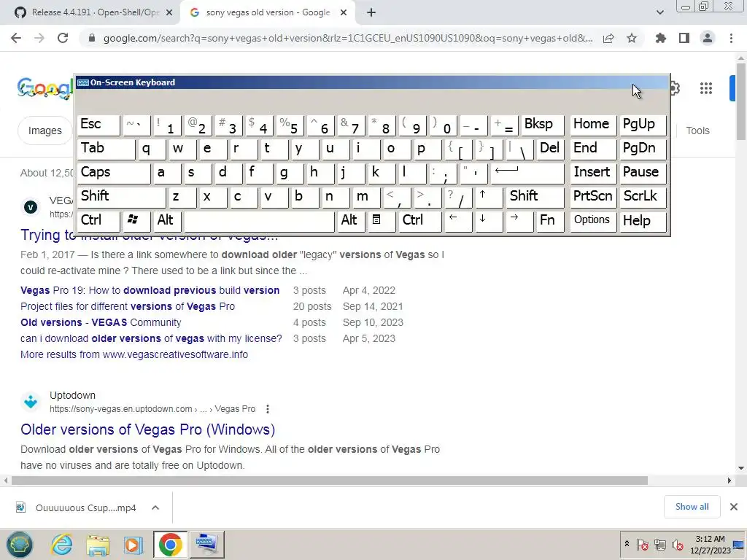Go back in Chrome browser
The image size is (747, 560).
click(x=16, y=38)
